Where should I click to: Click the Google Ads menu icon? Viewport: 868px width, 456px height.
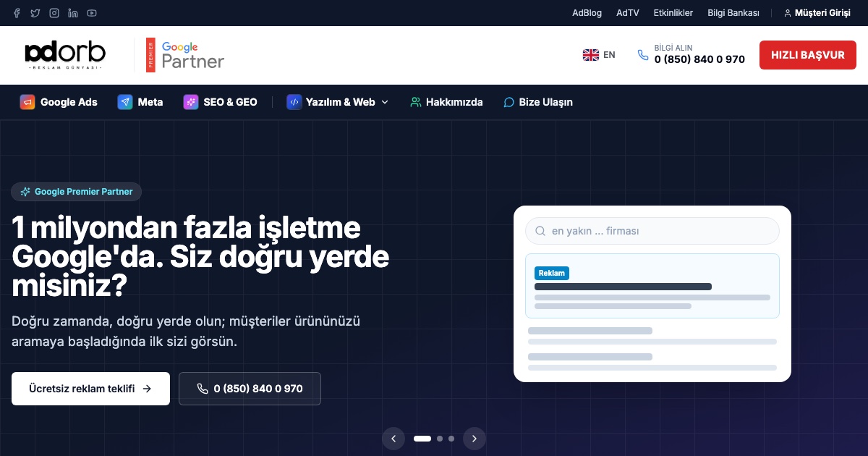27,102
